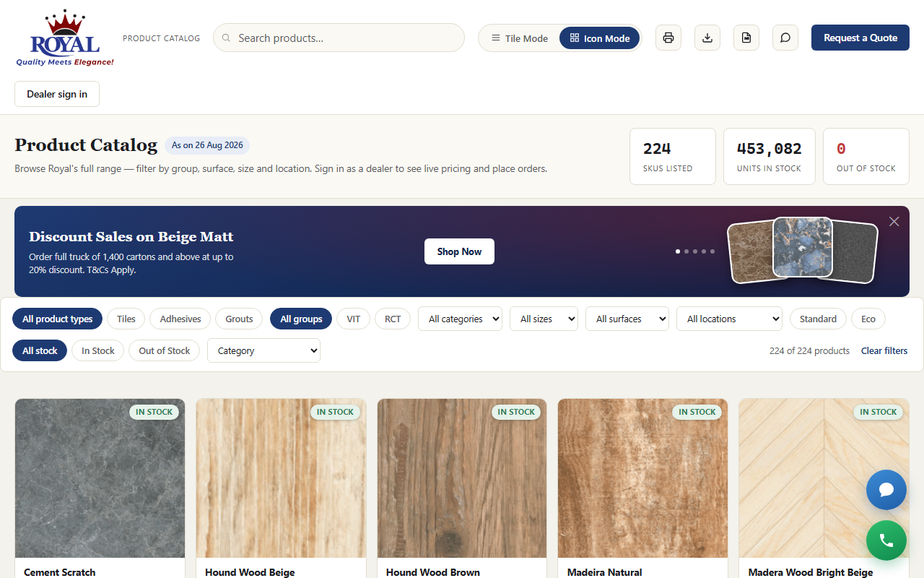Screen dimensions: 924x578
Task: Open the Cement Scratch tile thumbnail
Action: (100, 478)
